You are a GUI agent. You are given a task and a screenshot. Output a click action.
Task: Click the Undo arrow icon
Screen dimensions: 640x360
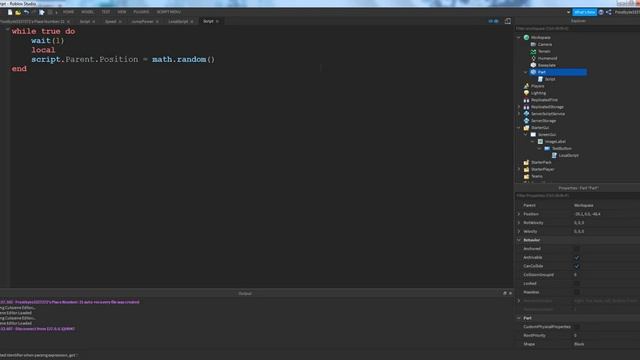click(x=26, y=12)
